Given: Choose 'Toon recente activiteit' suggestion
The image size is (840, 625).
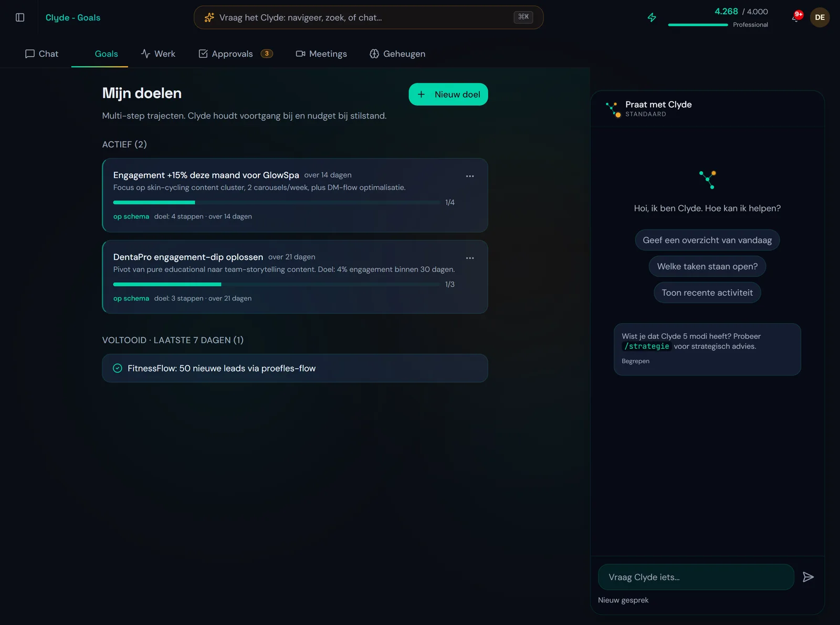Looking at the screenshot, I should click(707, 293).
